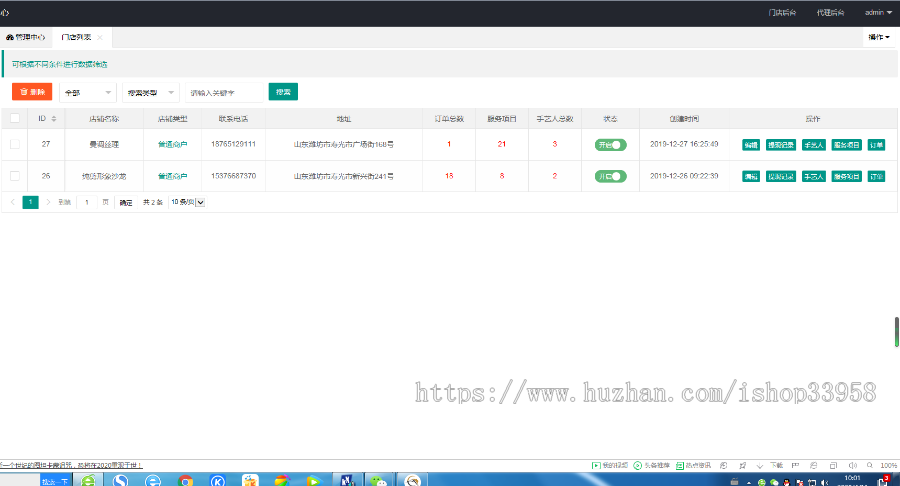Click creation time 2019-12-27 16:25:49
Viewport: 900px width, 486px height.
tap(684, 144)
